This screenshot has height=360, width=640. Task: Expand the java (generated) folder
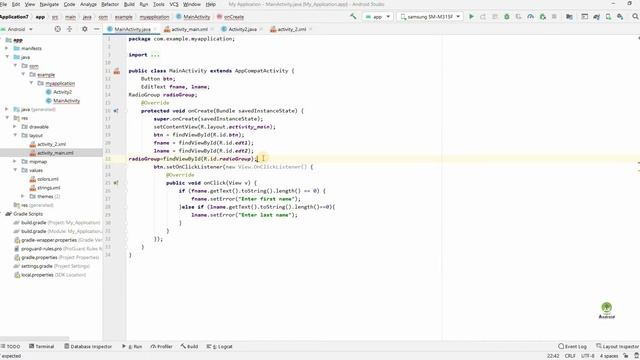[7, 109]
